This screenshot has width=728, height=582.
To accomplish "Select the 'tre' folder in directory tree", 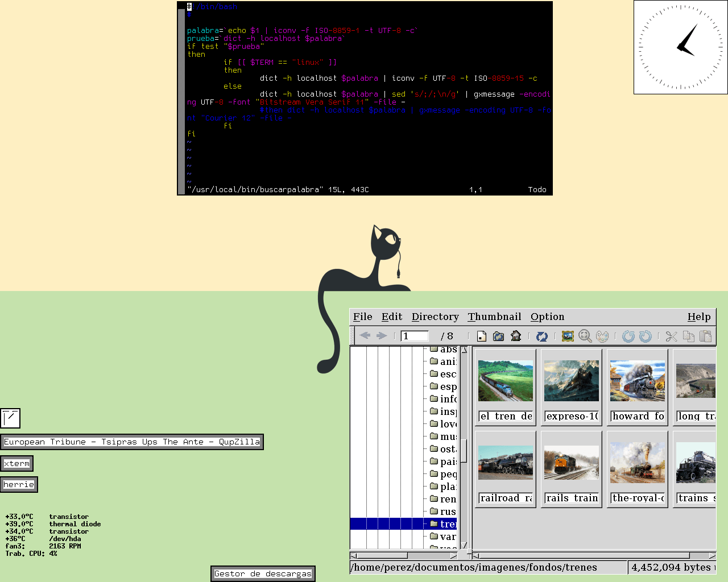I will pyautogui.click(x=447, y=524).
